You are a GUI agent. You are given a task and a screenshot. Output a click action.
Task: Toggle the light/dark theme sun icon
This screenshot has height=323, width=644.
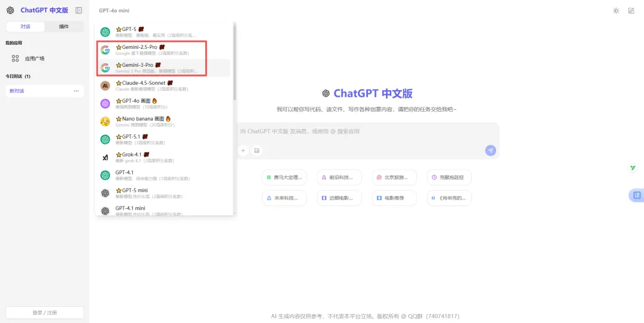click(616, 11)
